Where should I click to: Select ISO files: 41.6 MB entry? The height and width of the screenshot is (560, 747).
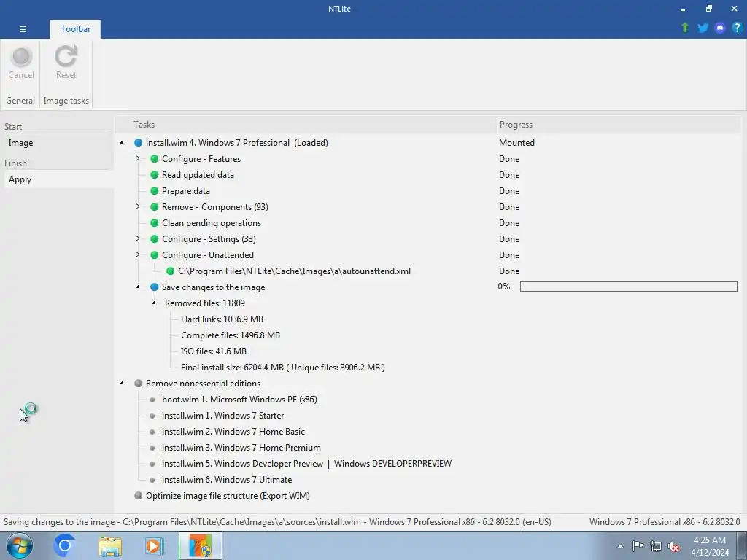click(214, 351)
